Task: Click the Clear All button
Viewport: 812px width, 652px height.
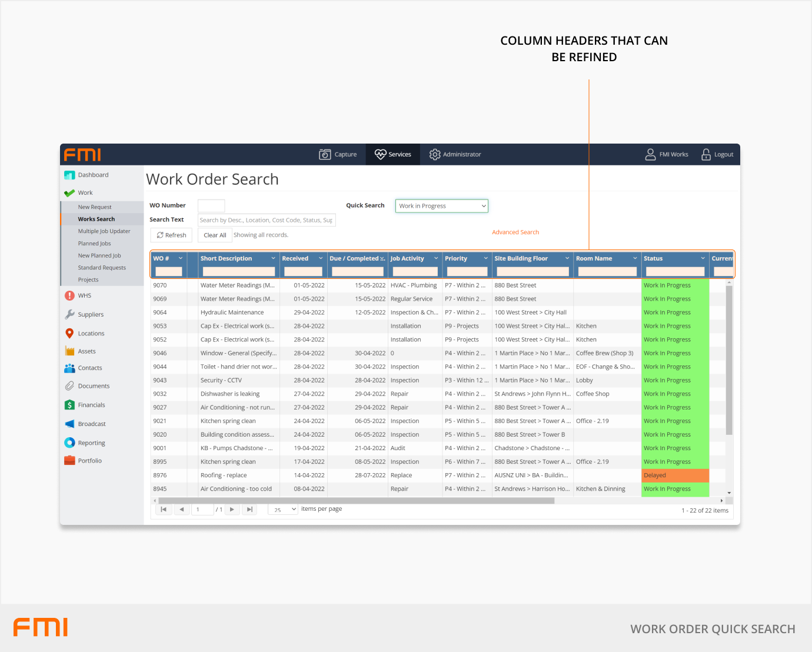Action: click(x=215, y=235)
